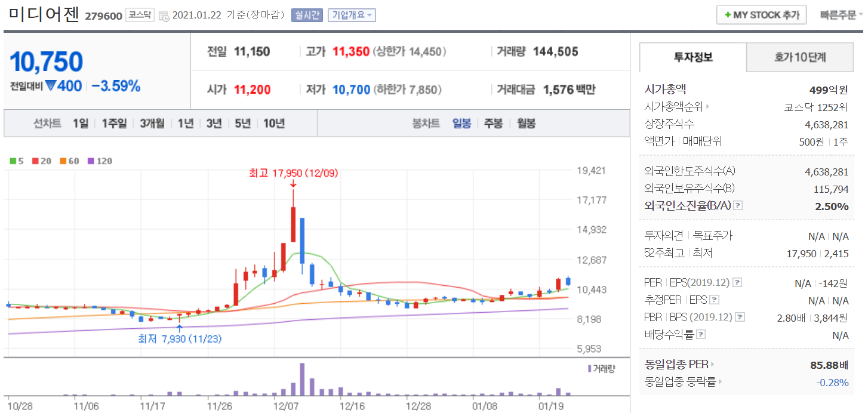Click the arrow icon next to 동일업종 PER
The height and width of the screenshot is (413, 868).
[x=712, y=364]
